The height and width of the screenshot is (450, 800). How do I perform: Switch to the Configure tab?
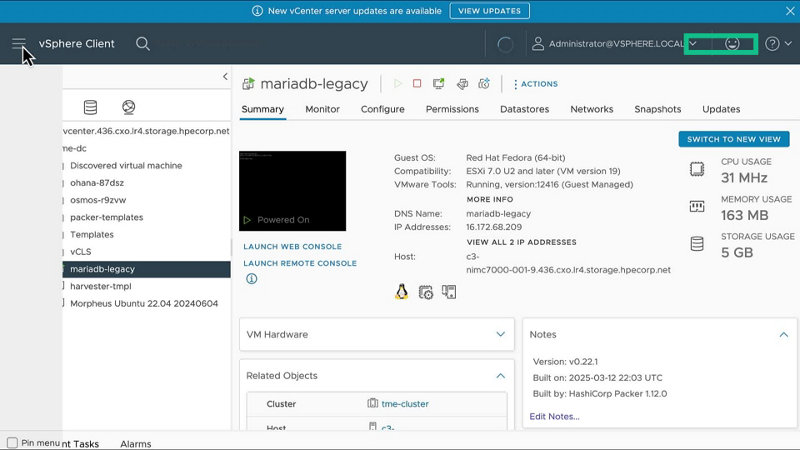pyautogui.click(x=383, y=109)
